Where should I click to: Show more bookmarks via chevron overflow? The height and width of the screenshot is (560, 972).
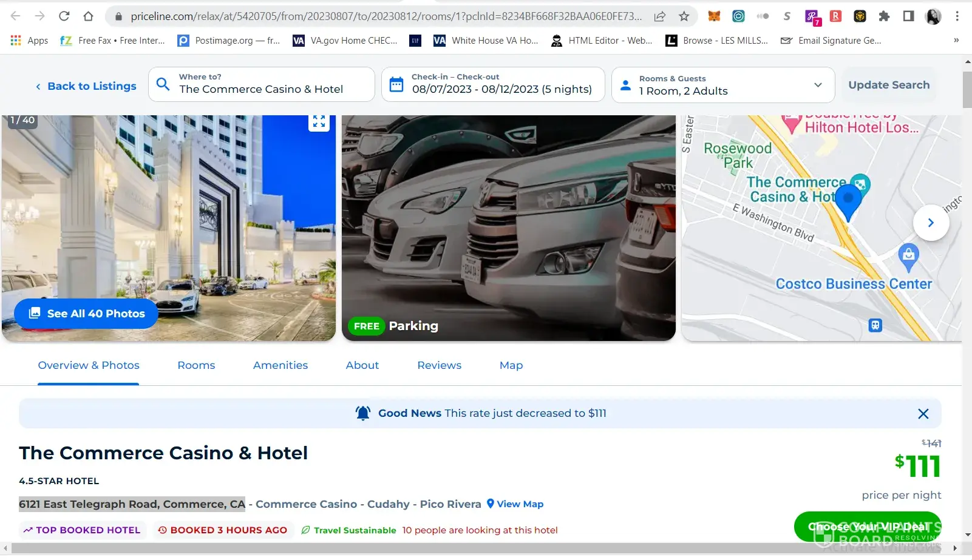tap(956, 41)
